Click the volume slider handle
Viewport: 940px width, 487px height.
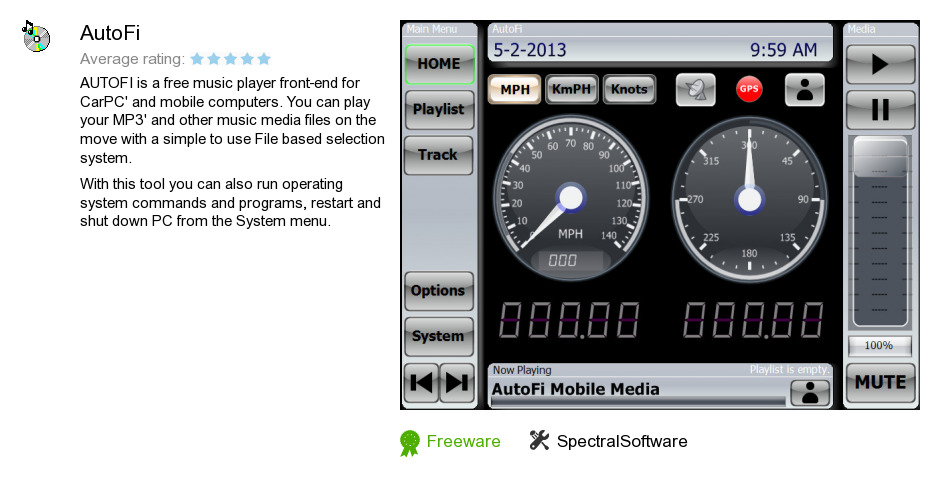pyautogui.click(x=880, y=157)
